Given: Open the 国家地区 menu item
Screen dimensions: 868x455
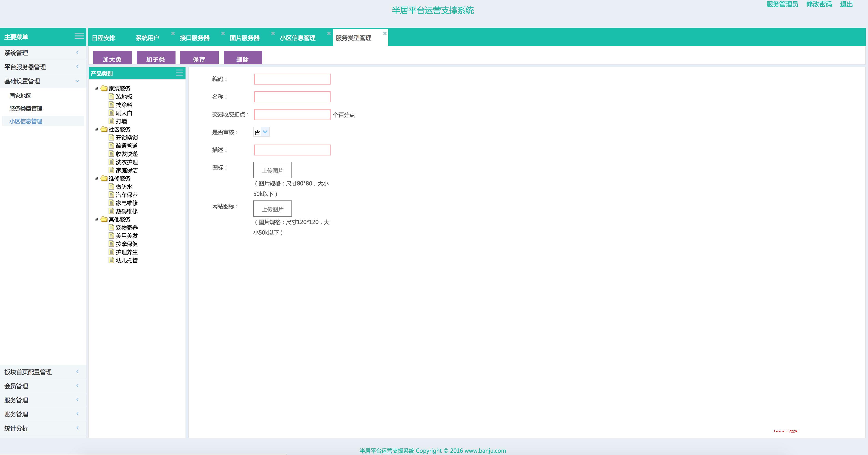Looking at the screenshot, I should click(20, 96).
